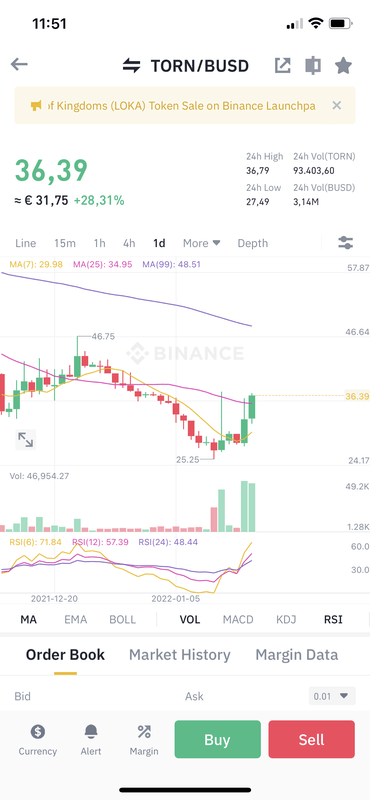Screen dimensions: 370x800
Task: Tap the green Buy button
Action: coord(217,739)
